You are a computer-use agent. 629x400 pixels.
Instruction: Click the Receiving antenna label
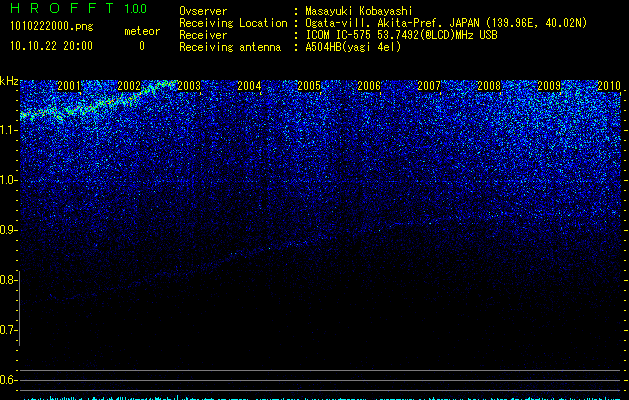point(230,47)
